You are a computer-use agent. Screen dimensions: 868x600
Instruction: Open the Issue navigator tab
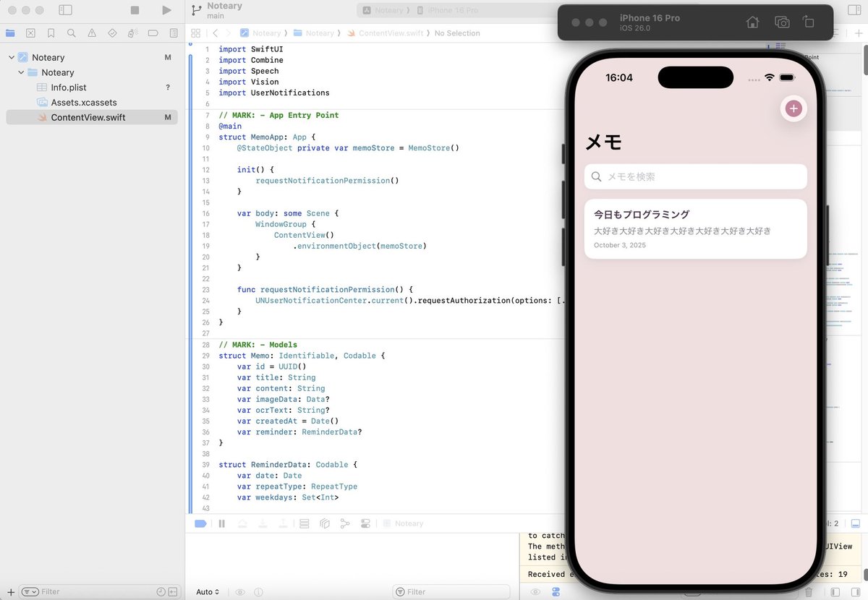tap(92, 33)
